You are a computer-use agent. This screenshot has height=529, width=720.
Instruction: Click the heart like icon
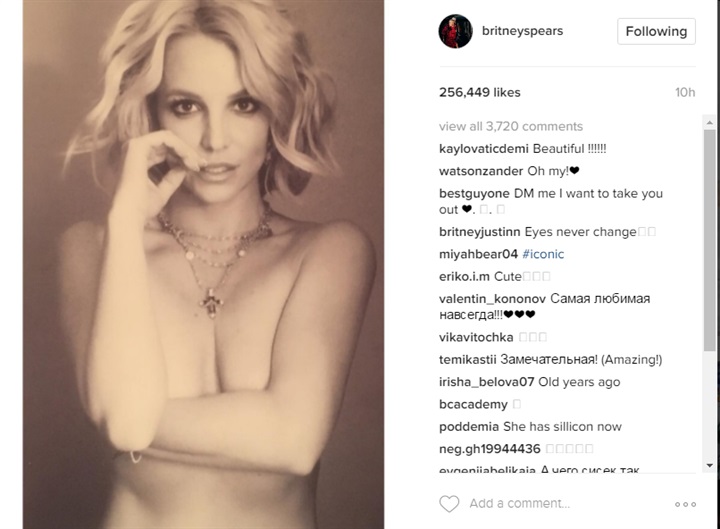point(449,504)
